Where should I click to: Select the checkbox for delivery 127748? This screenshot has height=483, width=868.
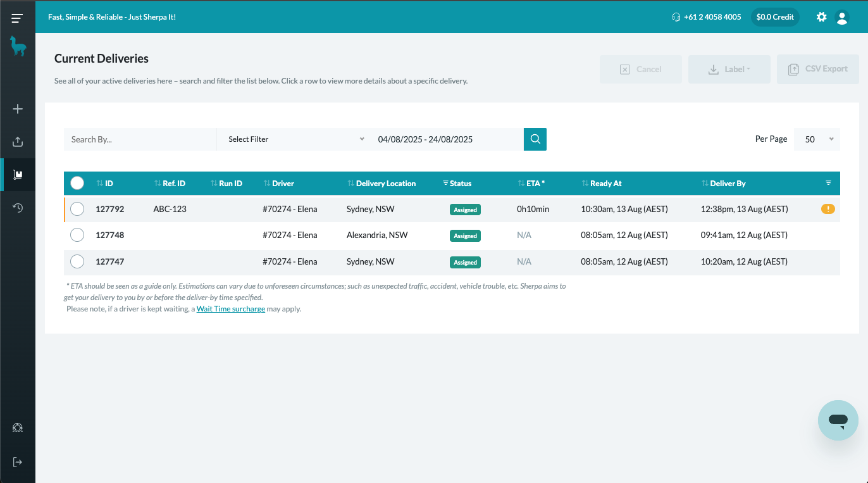pyautogui.click(x=77, y=235)
